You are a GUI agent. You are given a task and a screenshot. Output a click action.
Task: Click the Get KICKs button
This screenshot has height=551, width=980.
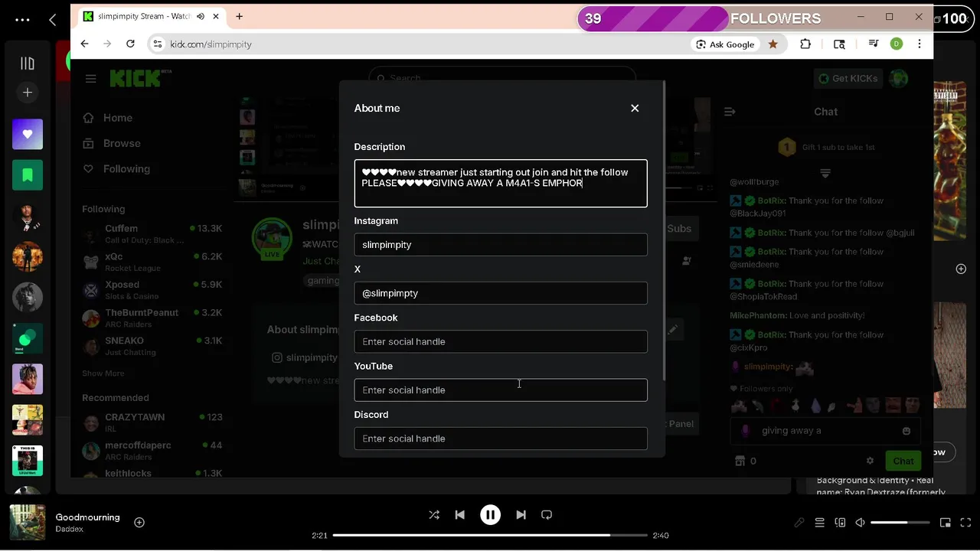tap(848, 78)
